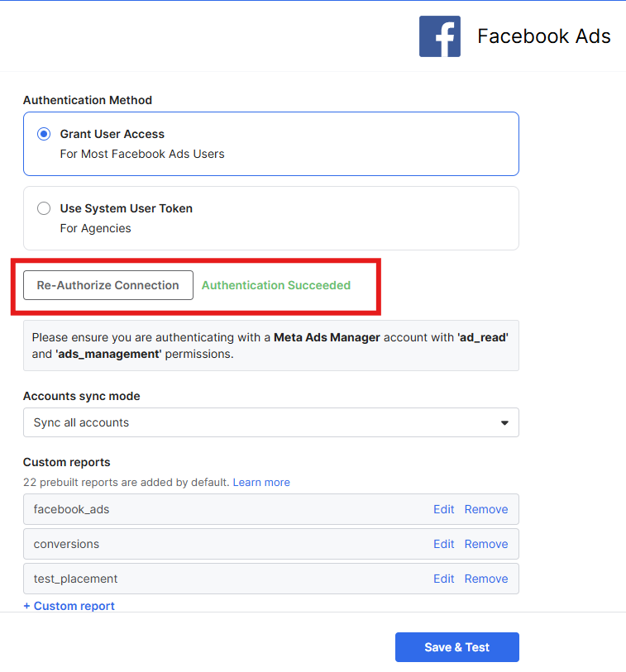Click the Authentication Succeeded status text
The image size is (626, 672).
pyautogui.click(x=276, y=285)
